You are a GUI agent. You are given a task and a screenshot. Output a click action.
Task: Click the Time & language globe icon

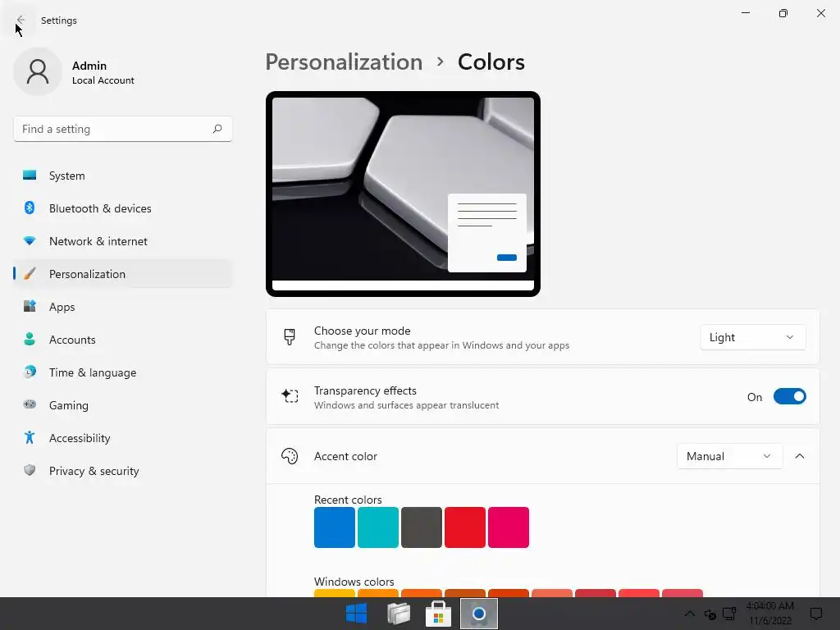click(x=30, y=372)
